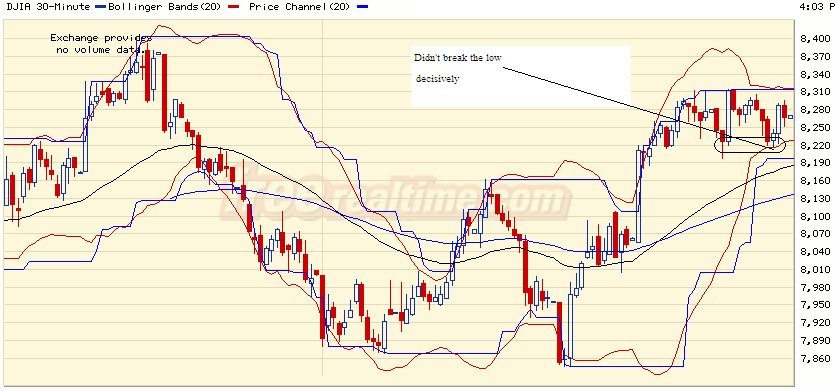Click the 8,040 price axis label
835x391 pixels.
pos(815,251)
